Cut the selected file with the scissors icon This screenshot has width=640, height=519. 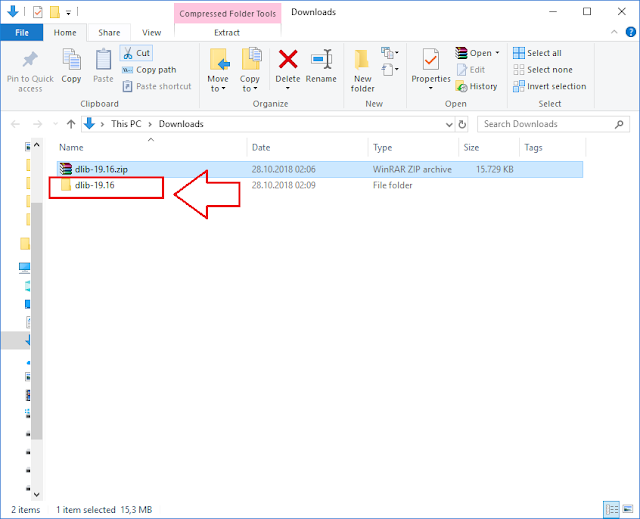pyautogui.click(x=136, y=53)
